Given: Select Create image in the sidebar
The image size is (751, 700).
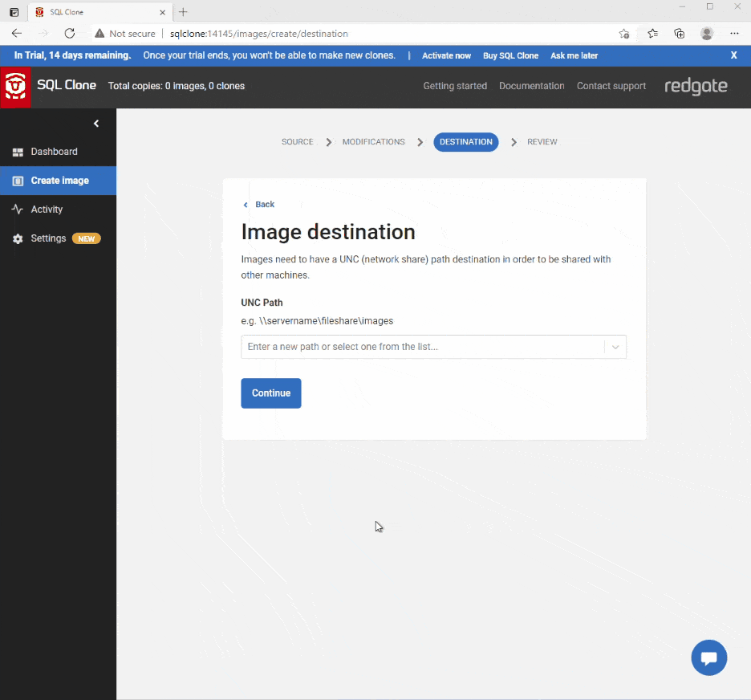Looking at the screenshot, I should (x=58, y=181).
